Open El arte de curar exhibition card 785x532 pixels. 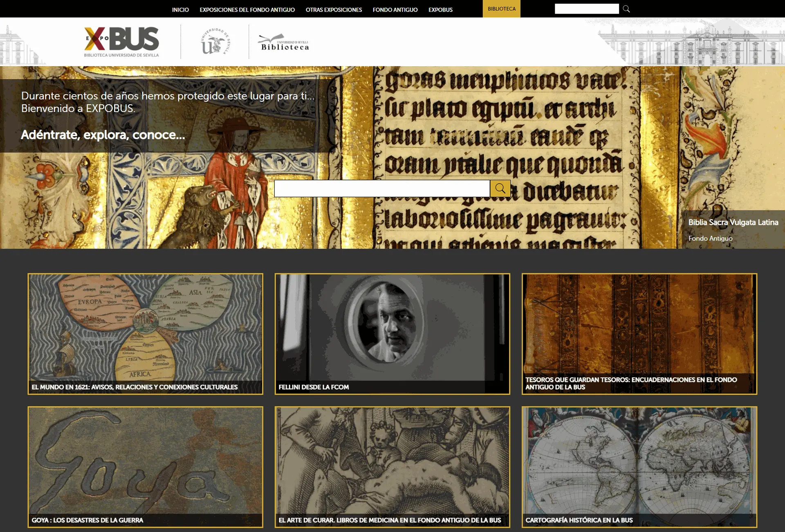point(392,467)
